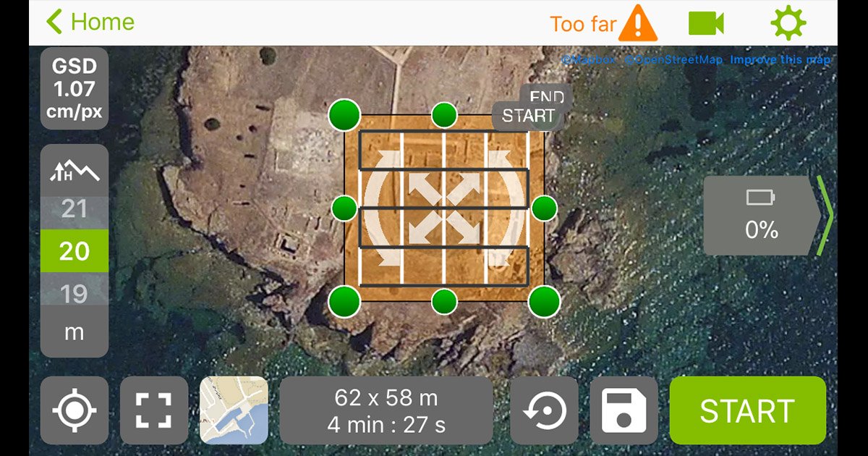Open the Improve this map link
868x456 pixels.
(x=780, y=59)
